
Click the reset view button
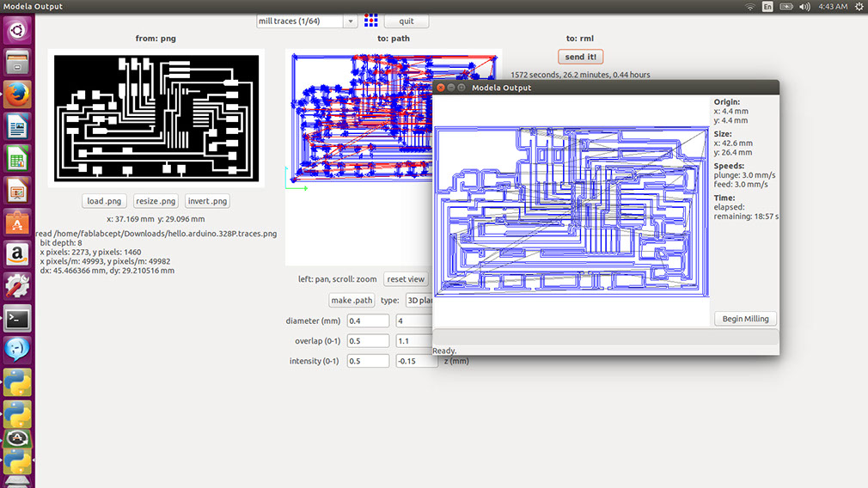406,279
